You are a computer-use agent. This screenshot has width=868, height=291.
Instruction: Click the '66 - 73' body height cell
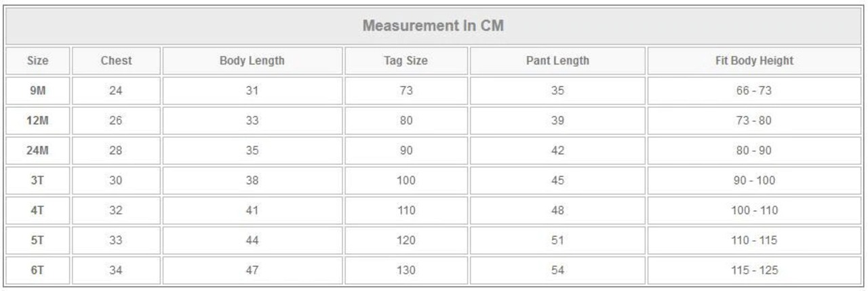pos(754,90)
